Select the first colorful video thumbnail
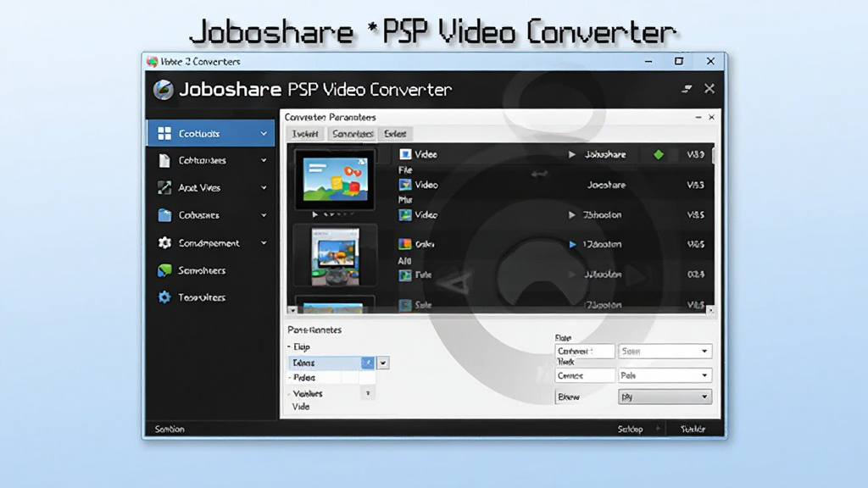Image resolution: width=868 pixels, height=488 pixels. coord(335,180)
